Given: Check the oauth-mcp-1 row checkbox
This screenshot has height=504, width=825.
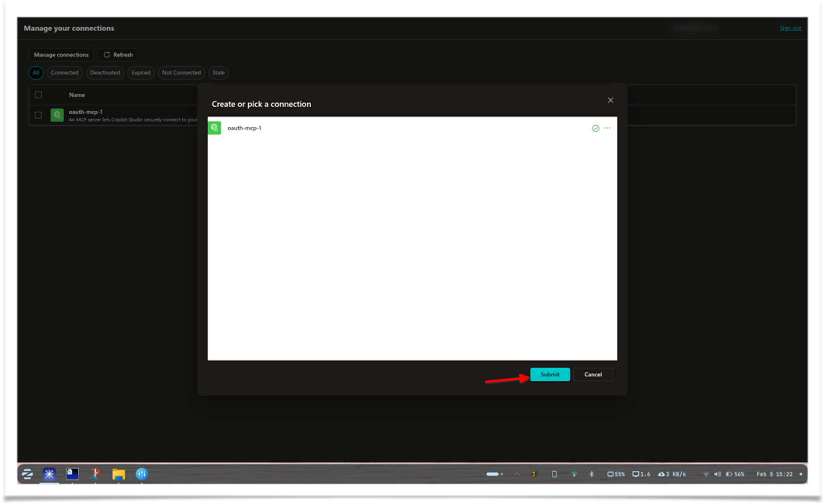Looking at the screenshot, I should tap(39, 115).
